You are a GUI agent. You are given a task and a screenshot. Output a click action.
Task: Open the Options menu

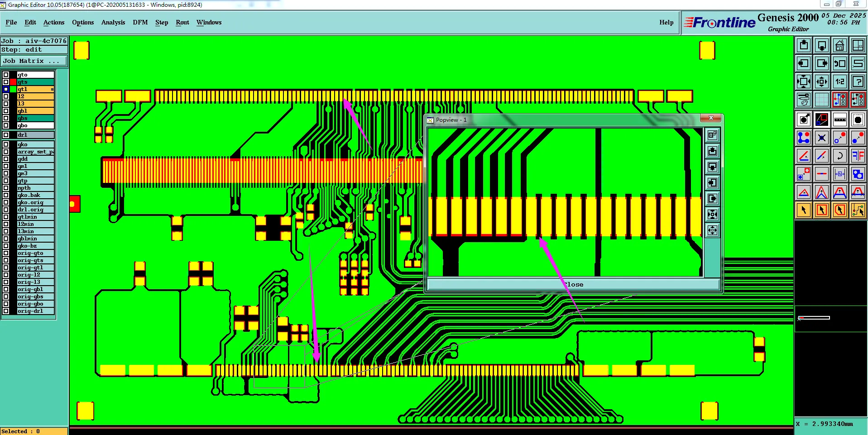pos(83,22)
